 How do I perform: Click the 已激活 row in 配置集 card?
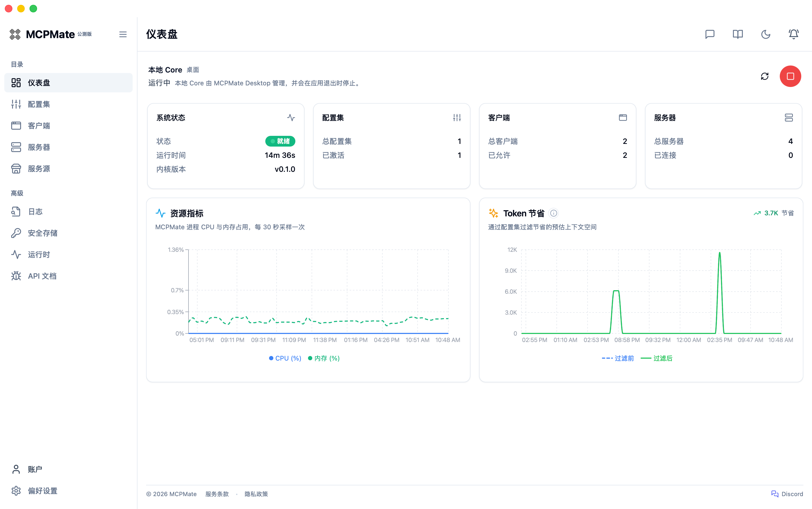pyautogui.click(x=392, y=155)
